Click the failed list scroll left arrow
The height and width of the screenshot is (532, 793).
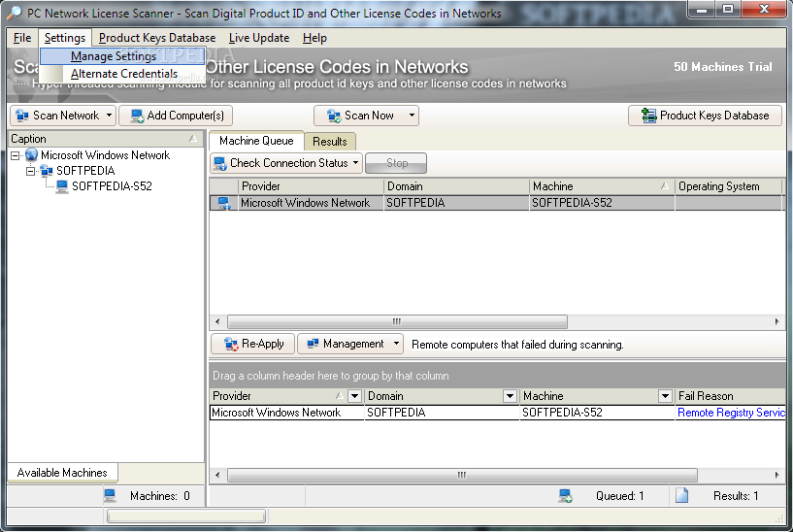(x=217, y=475)
